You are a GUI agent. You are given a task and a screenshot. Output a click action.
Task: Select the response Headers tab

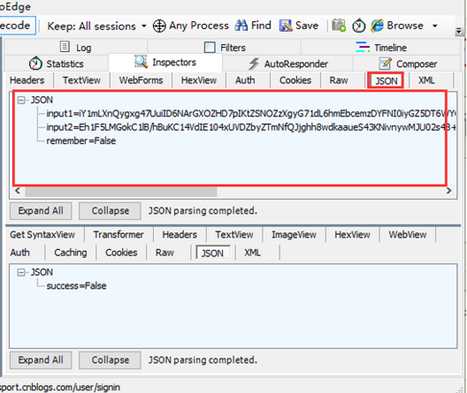click(x=180, y=235)
